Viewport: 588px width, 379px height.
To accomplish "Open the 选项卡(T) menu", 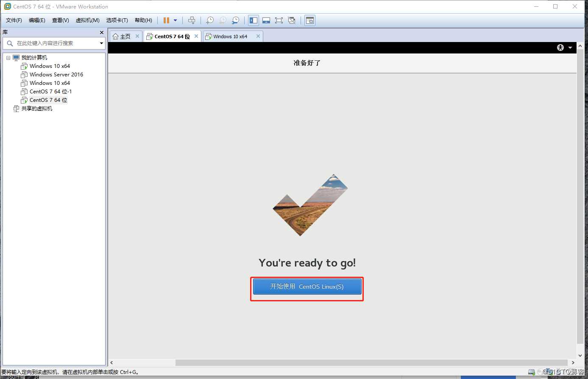I will [x=117, y=20].
